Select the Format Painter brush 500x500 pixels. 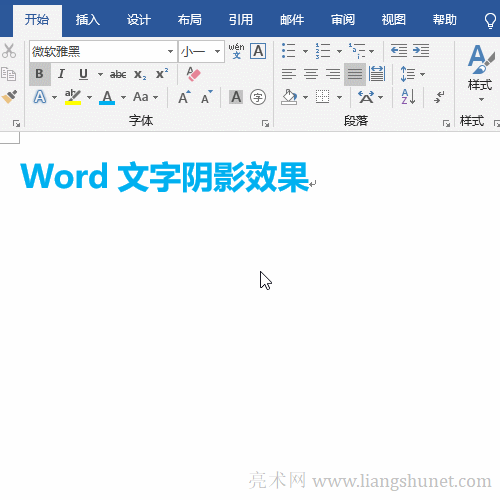[9, 97]
